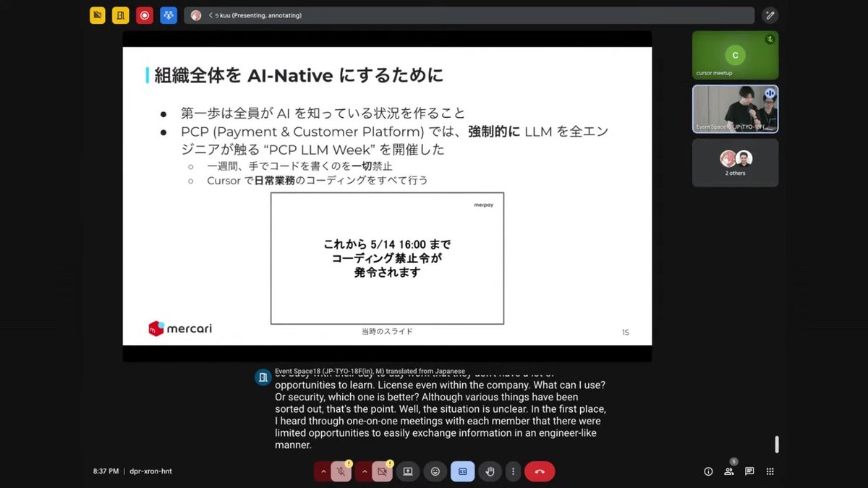Screen dimensions: 868x488
Task: Open meeting details info panel
Action: click(707, 471)
